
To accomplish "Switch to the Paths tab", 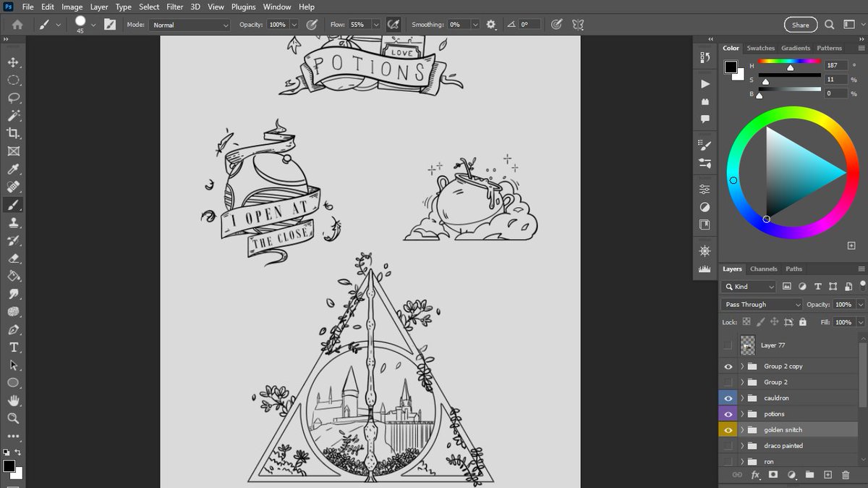I will coord(793,269).
